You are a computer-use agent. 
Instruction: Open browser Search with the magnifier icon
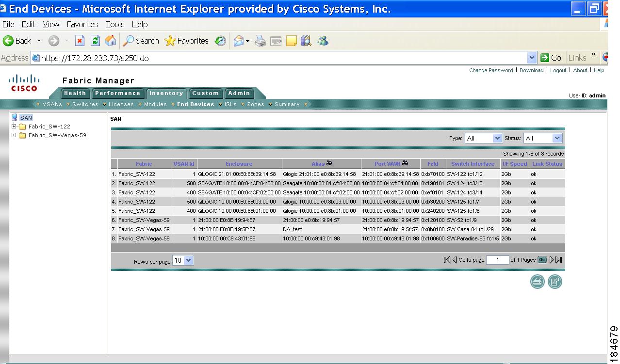[129, 41]
